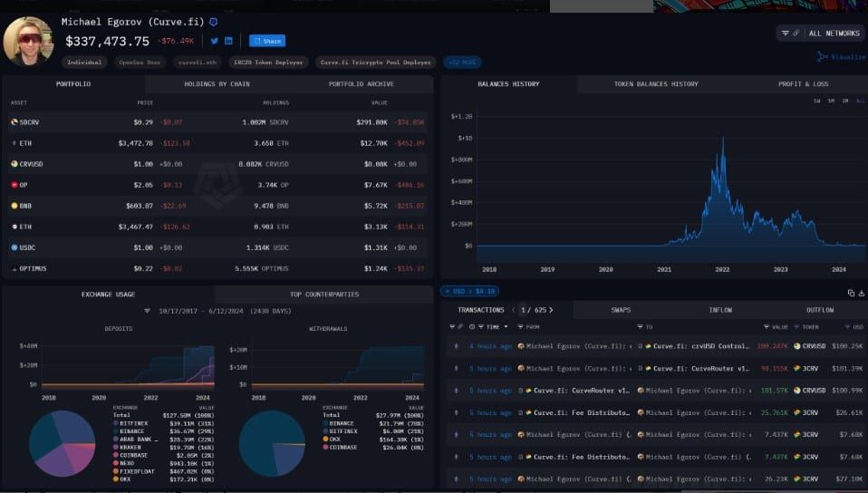
Task: Open the 4 hours ago transaction link
Action: coord(490,346)
